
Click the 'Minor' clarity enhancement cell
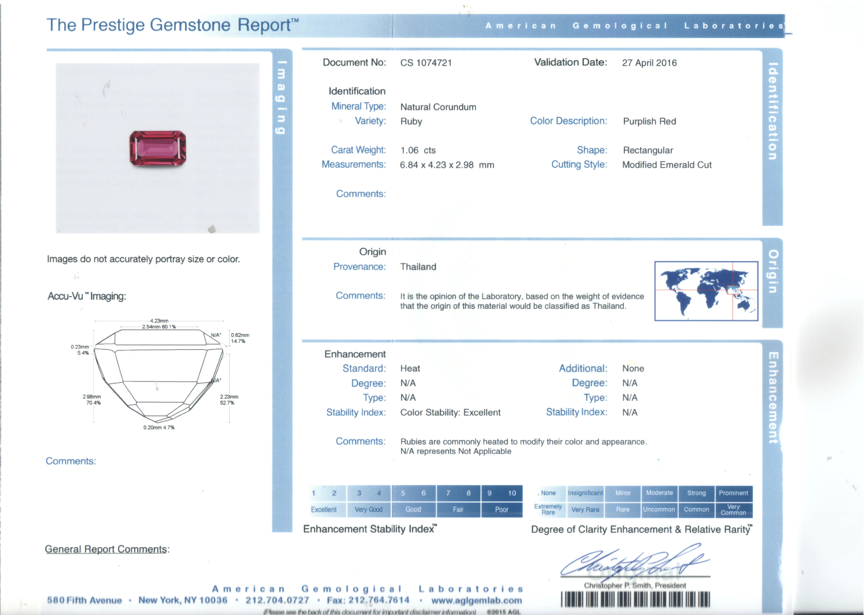tap(623, 493)
